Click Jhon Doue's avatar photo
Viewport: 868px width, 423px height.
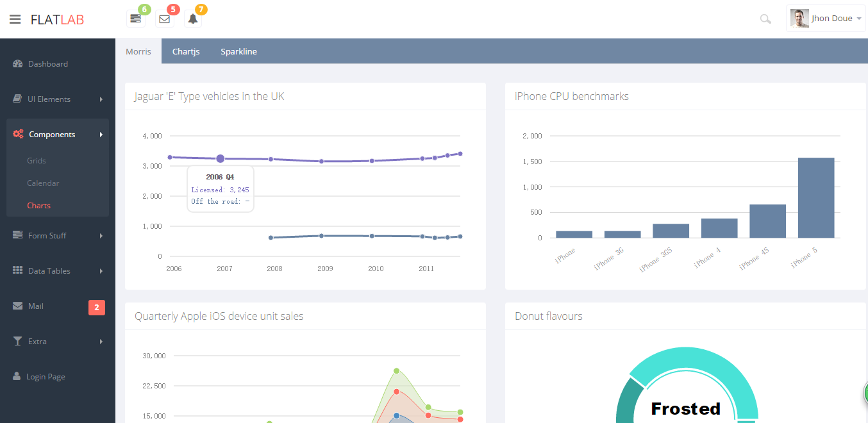799,19
